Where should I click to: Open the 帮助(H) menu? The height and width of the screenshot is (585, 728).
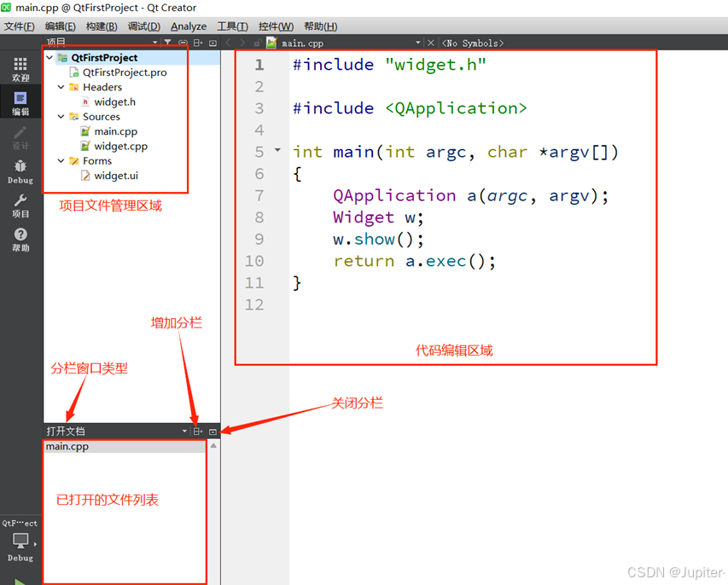click(320, 26)
